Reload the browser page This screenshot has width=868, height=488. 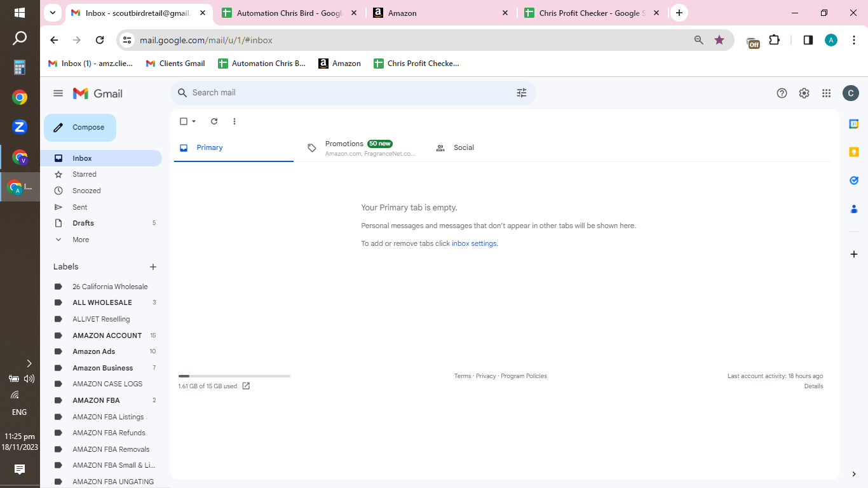100,40
